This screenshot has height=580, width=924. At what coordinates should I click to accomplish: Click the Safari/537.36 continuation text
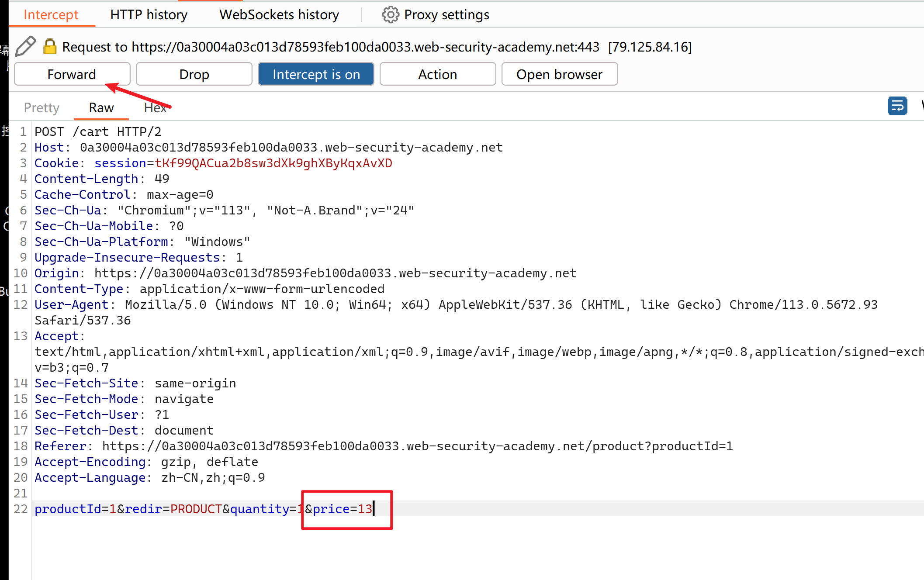tap(83, 320)
